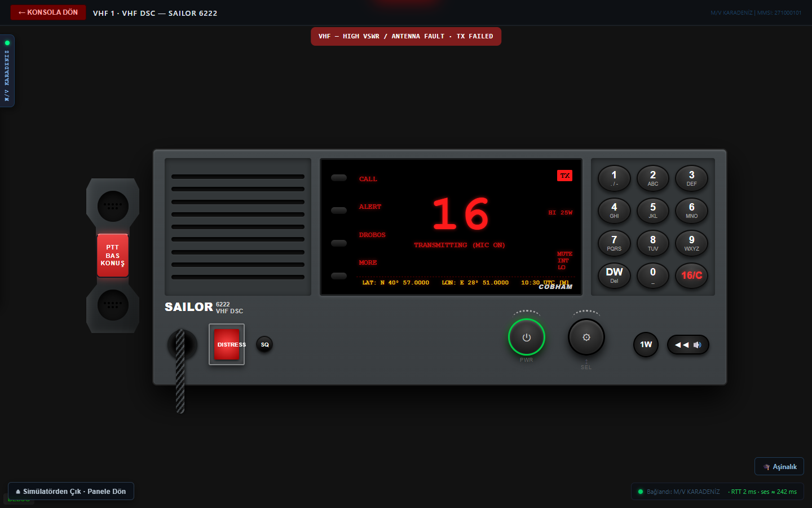This screenshot has width=812, height=508.
Task: Toggle the DW dual watch key
Action: coord(614,275)
